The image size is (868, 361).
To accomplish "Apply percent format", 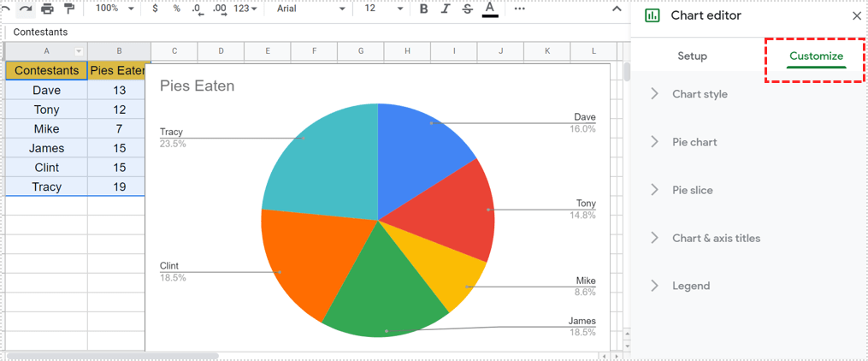I will tap(176, 9).
